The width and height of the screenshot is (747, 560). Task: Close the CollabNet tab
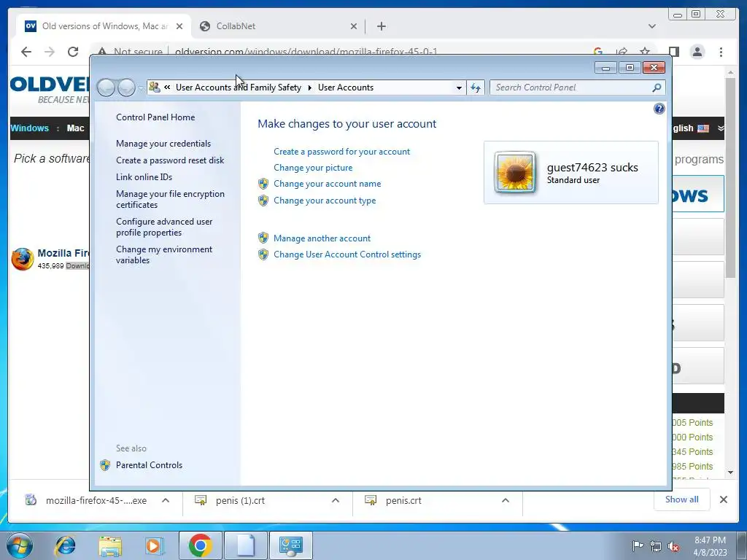click(x=354, y=26)
